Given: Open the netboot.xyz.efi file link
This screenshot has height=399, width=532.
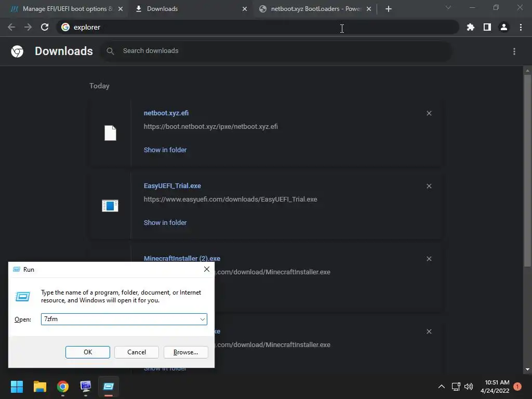Looking at the screenshot, I should coord(166,113).
